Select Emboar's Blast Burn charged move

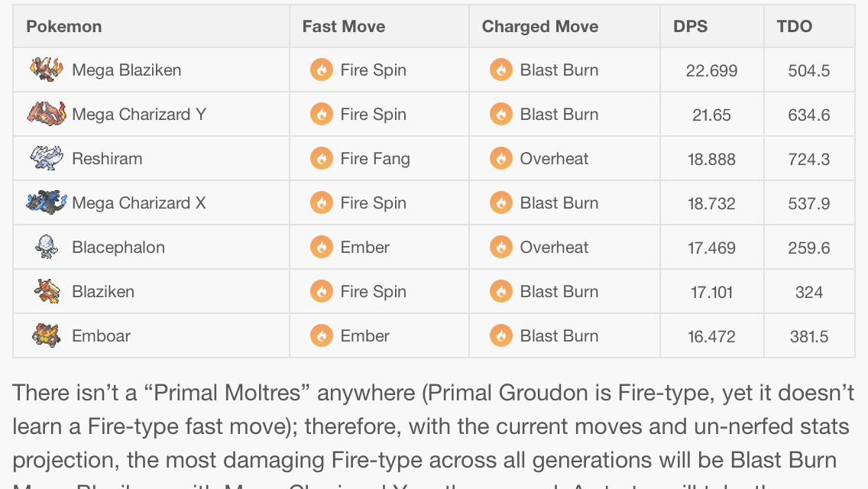click(x=559, y=336)
